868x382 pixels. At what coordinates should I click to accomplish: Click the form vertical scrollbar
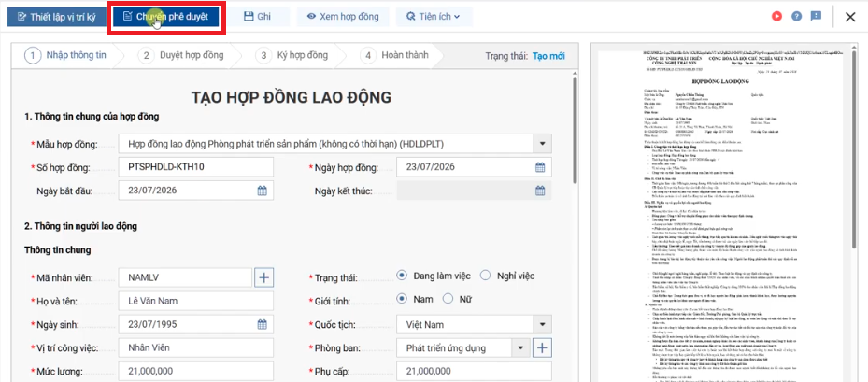tap(575, 131)
